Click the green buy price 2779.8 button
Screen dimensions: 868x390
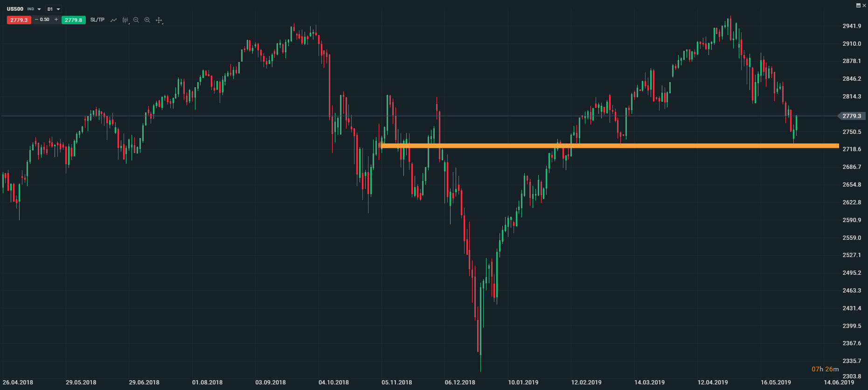tap(73, 20)
